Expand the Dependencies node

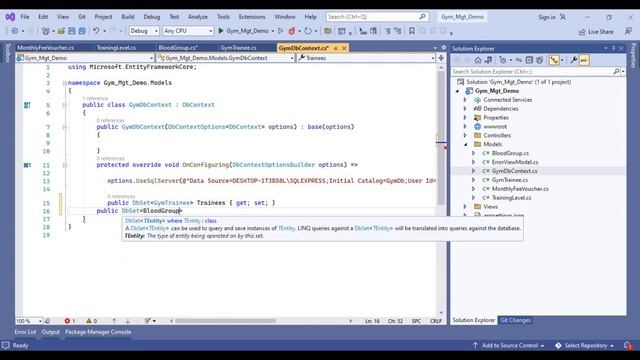click(x=465, y=109)
